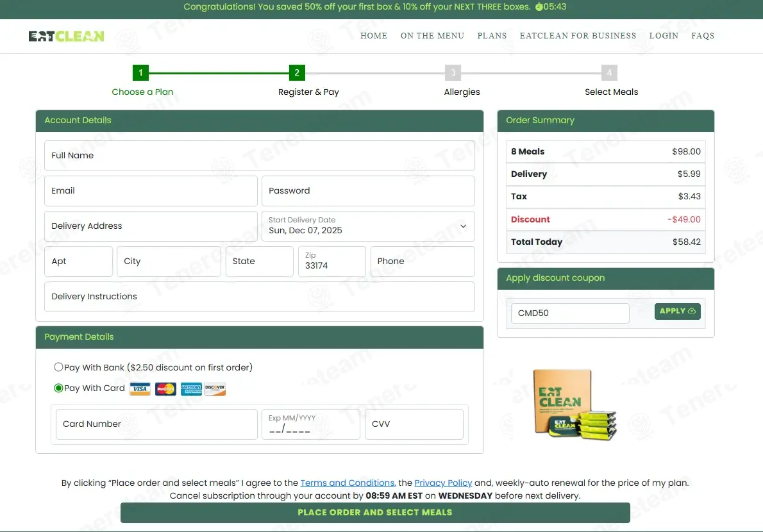Click the Select Meals step label
Screen dimensions: 763x532
611,92
